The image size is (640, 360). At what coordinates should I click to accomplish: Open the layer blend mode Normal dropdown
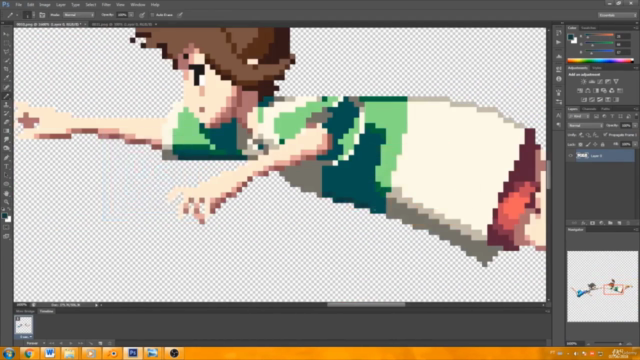click(x=585, y=126)
